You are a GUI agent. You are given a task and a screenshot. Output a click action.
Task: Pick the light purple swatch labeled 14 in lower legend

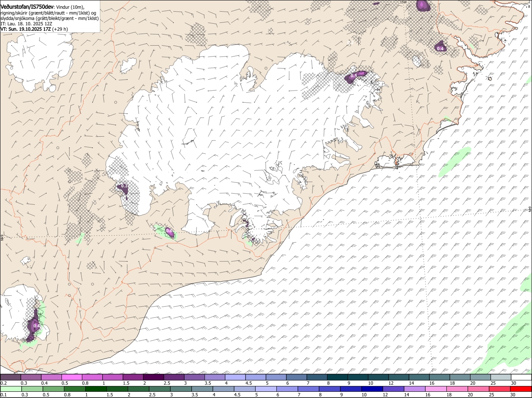coord(414,389)
